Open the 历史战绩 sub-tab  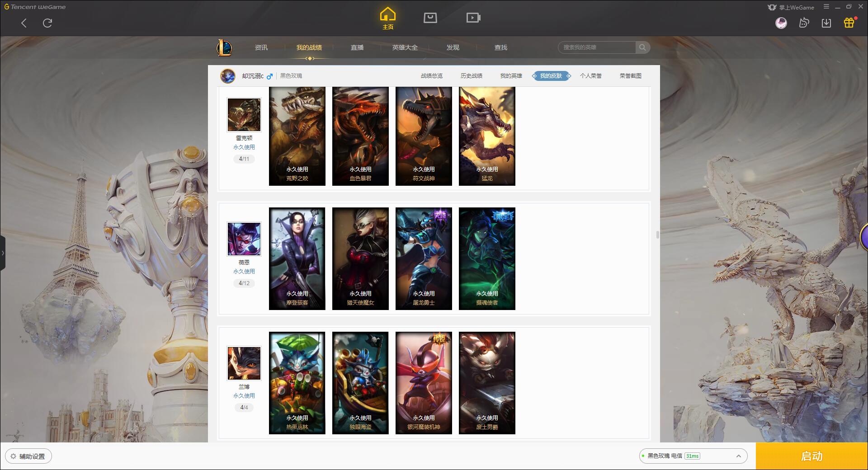472,76
